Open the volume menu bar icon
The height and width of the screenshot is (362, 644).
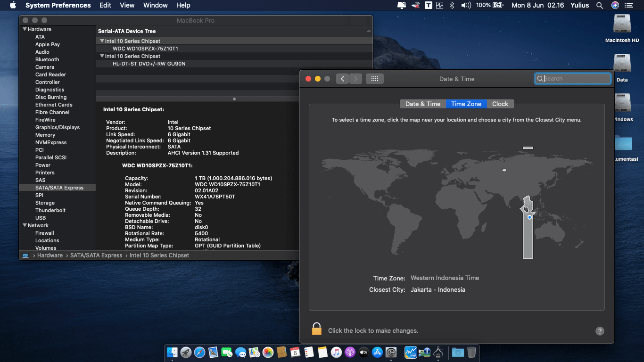click(x=466, y=5)
